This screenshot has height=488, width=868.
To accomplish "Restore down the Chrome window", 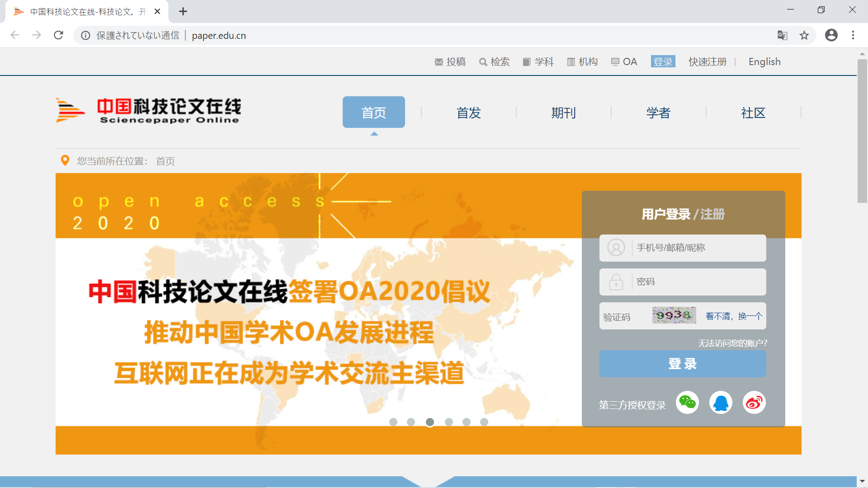I will pyautogui.click(x=821, y=10).
